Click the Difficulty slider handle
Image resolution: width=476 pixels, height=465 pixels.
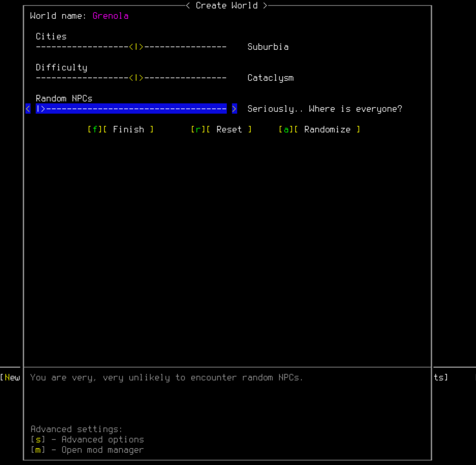coord(136,78)
